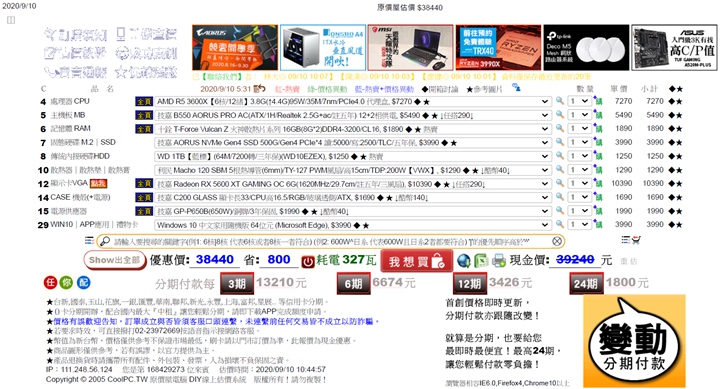Click the keyword search input field

pyautogui.click(x=331, y=241)
